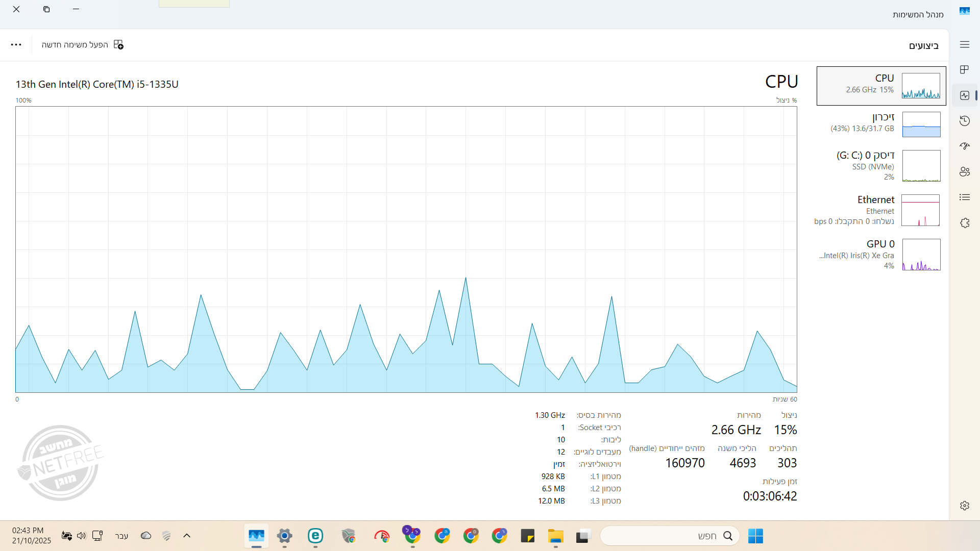Open the three-dots more options menu
This screenshot has width=980, height=551.
tap(16, 45)
